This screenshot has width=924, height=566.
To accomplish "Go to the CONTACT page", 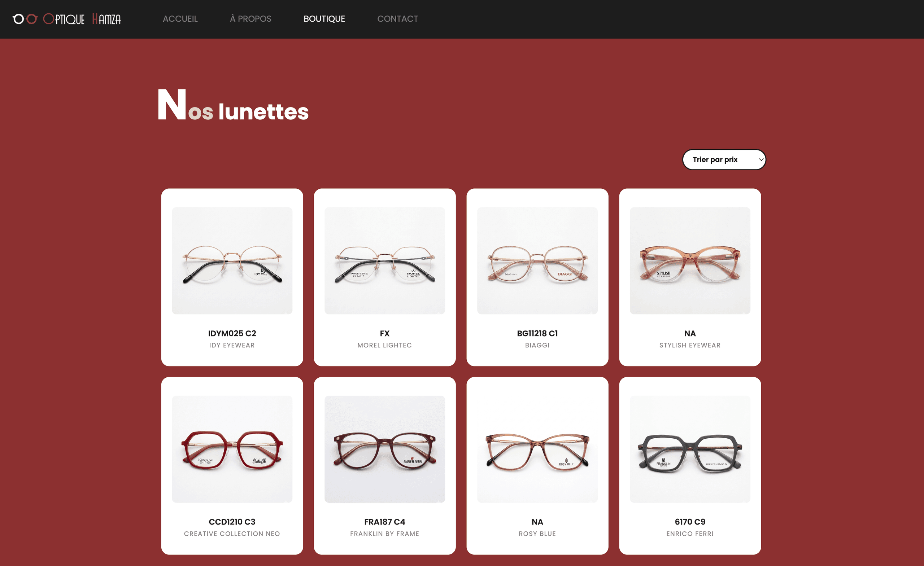I will pyautogui.click(x=397, y=19).
